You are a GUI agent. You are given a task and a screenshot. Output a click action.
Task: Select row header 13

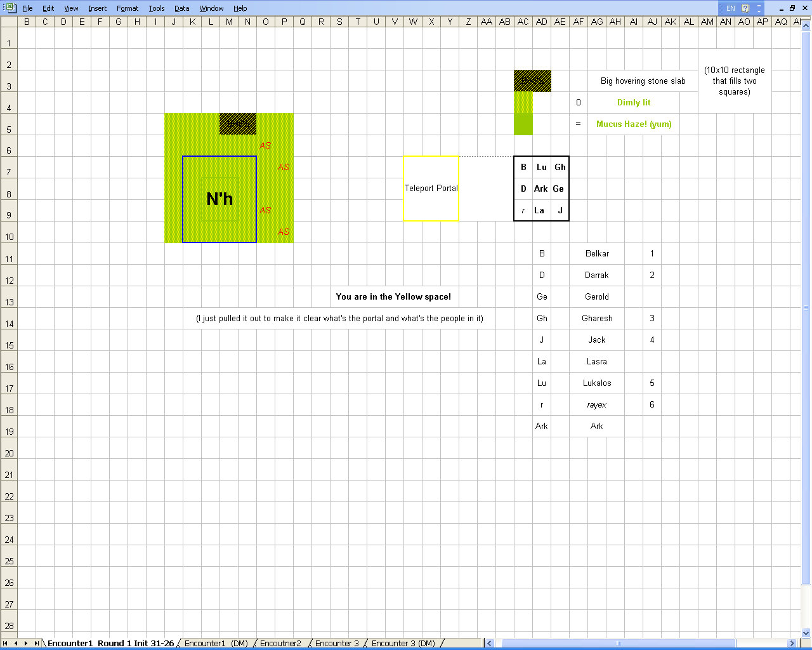9,296
